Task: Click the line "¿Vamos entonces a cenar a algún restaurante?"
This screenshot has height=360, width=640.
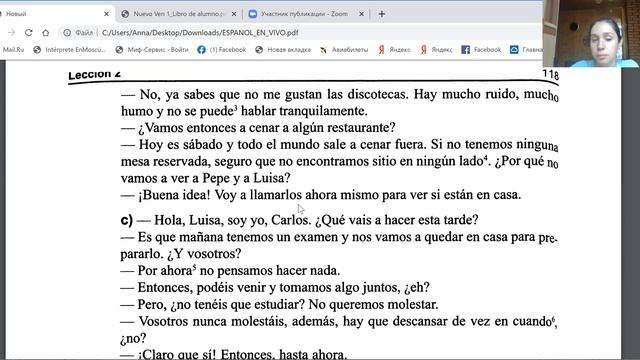Action: coord(258,128)
